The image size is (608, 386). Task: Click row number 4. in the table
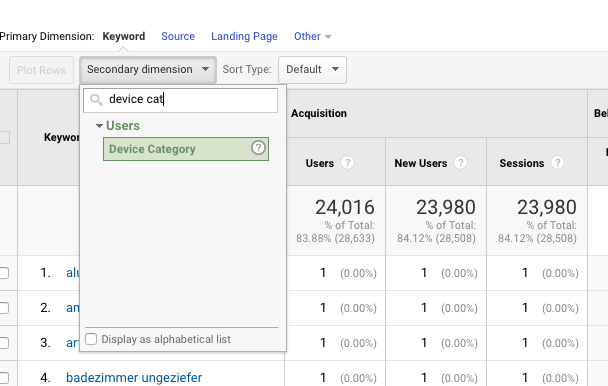[x=45, y=377]
